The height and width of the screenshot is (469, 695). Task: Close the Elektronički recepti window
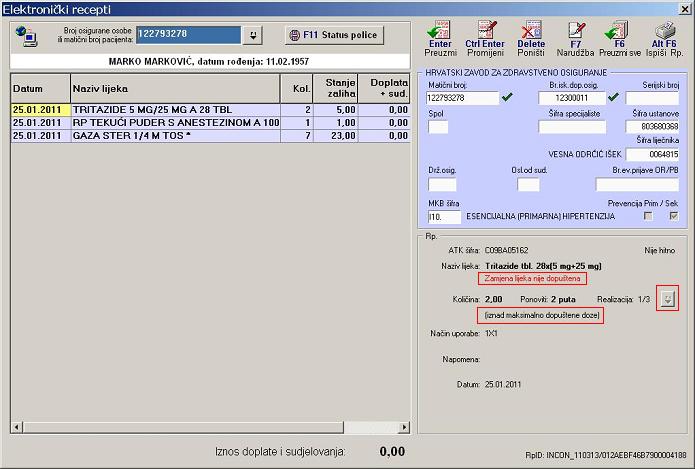(684, 9)
